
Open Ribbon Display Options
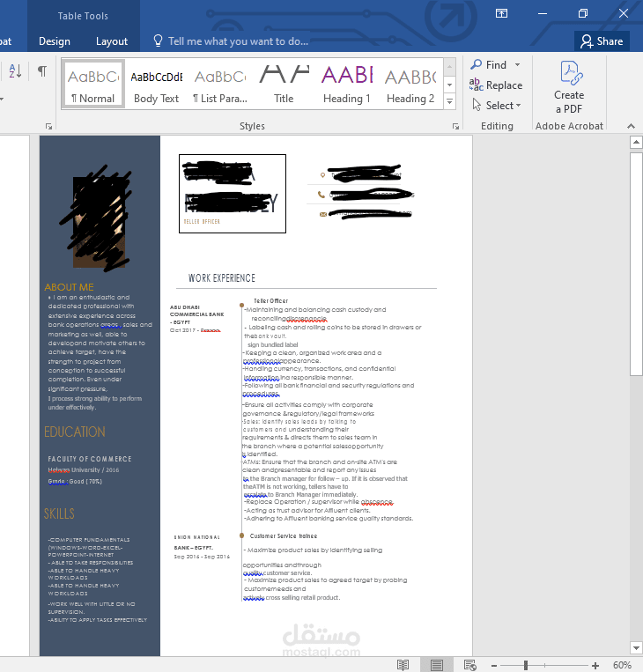click(501, 13)
